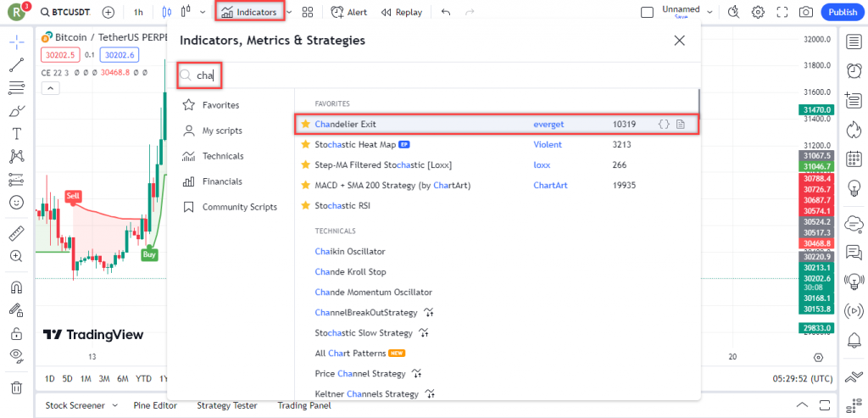
Task: Select the Text annotation tool
Action: pos(17,134)
